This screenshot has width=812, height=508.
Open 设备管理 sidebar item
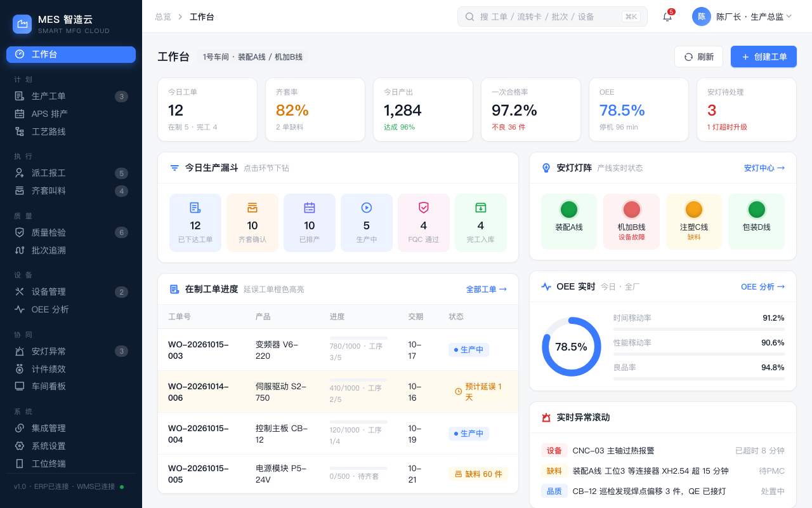click(x=71, y=292)
